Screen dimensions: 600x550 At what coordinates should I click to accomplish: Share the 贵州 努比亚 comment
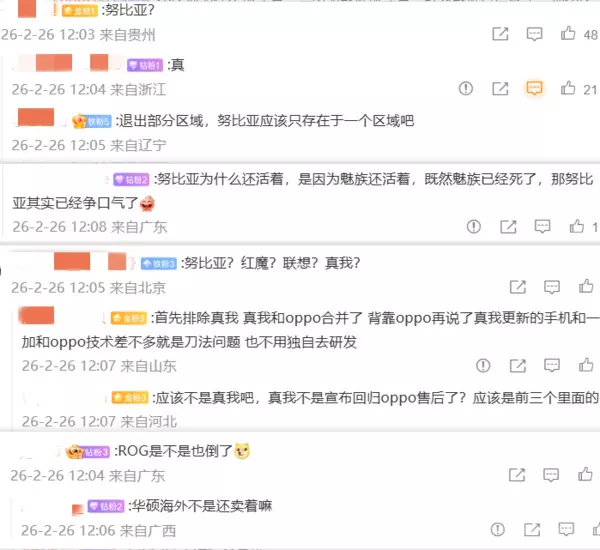[x=500, y=34]
